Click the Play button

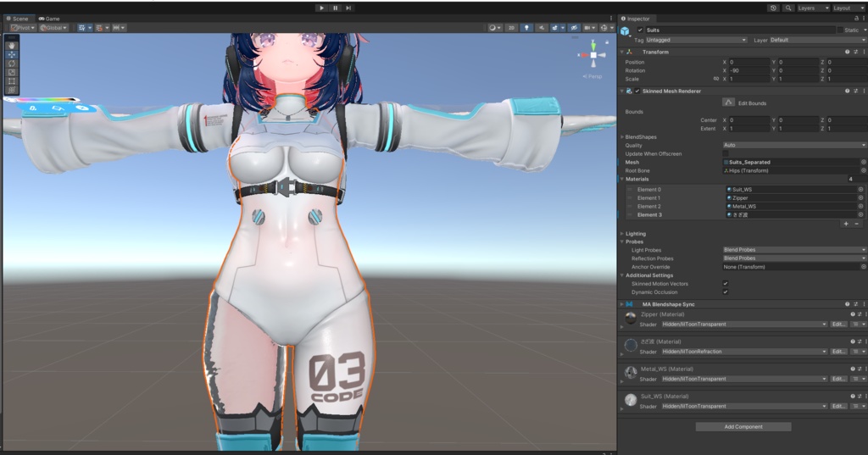click(x=321, y=8)
